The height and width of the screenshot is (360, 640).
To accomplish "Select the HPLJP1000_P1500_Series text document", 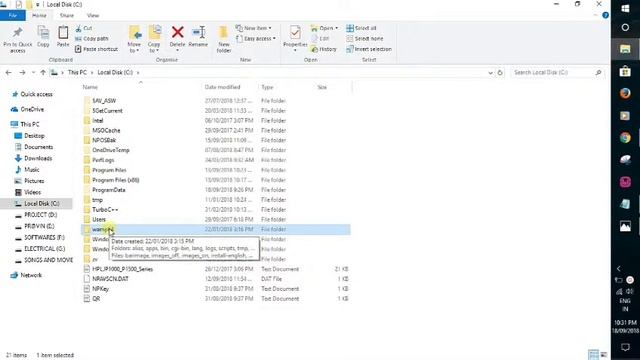I will click(122, 269).
